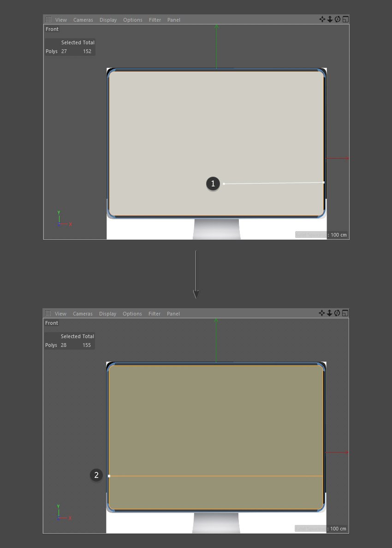This screenshot has width=392, height=548.
Task: Select the zoom camera icon in top viewport
Action: 330,19
